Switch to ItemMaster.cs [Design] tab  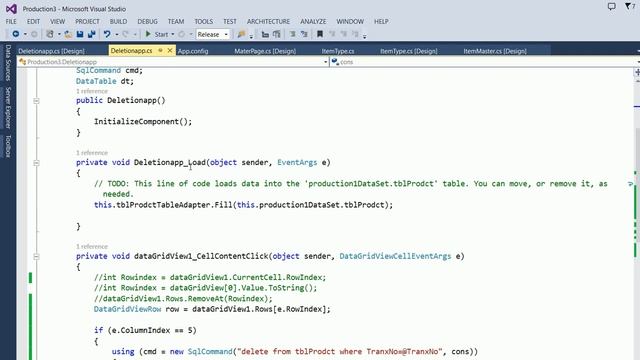(495, 51)
